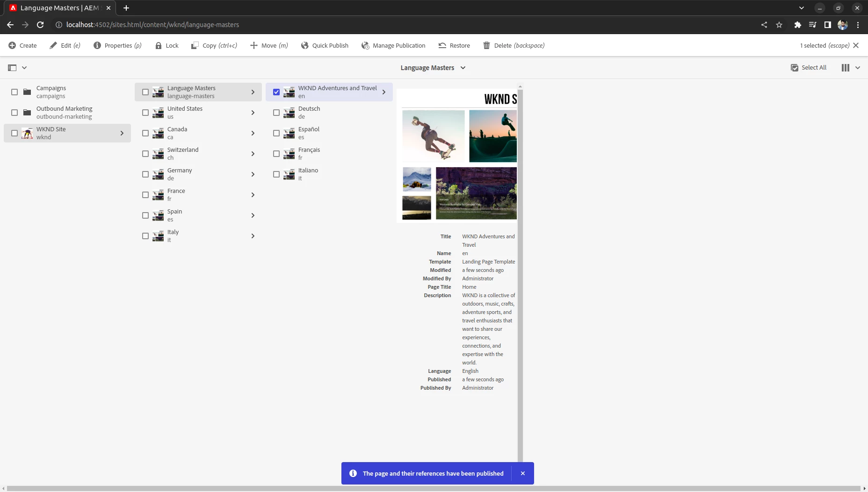Click the info icon in notification toast

click(353, 473)
